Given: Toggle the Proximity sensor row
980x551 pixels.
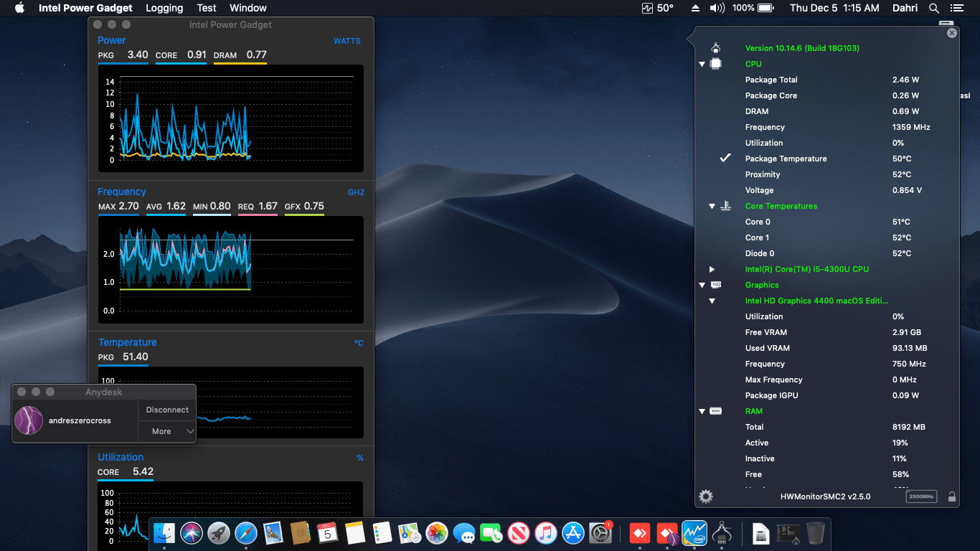Looking at the screenshot, I should coord(763,174).
